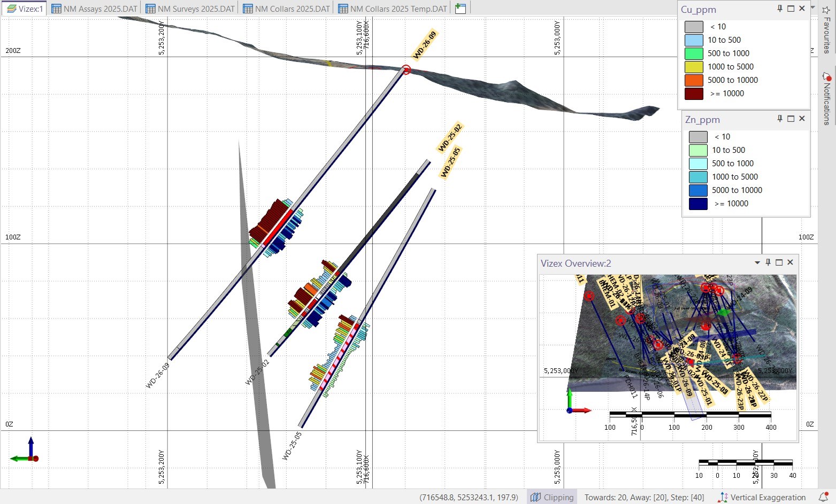
Task: Pin the Cu_ppm legend panel
Action: pos(780,9)
